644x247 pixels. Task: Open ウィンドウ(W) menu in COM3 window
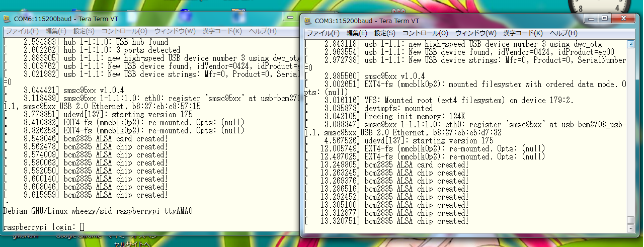475,33
